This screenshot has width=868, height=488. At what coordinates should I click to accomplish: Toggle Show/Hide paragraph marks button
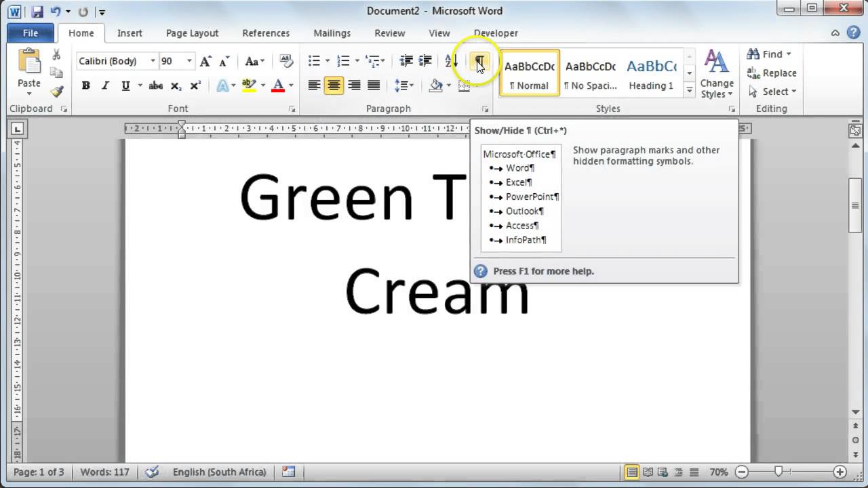click(x=479, y=61)
